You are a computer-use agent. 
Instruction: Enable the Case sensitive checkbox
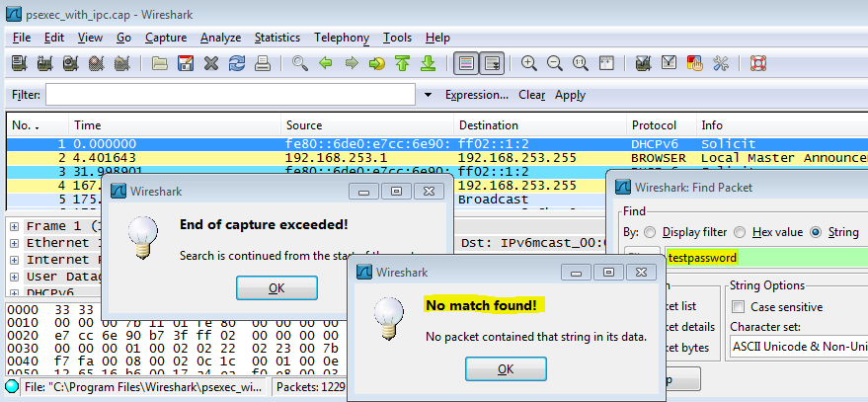tap(738, 306)
